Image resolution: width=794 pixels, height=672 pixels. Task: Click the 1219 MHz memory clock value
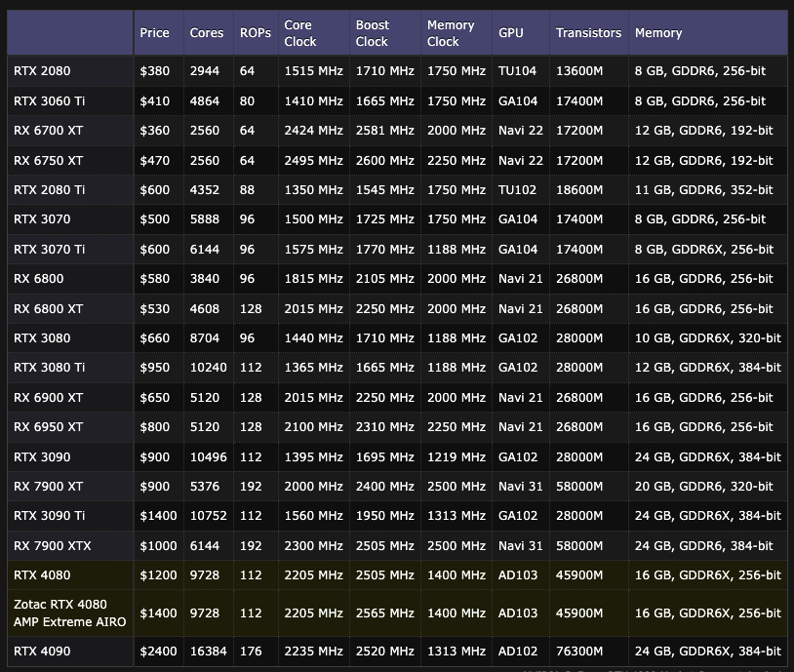point(457,456)
